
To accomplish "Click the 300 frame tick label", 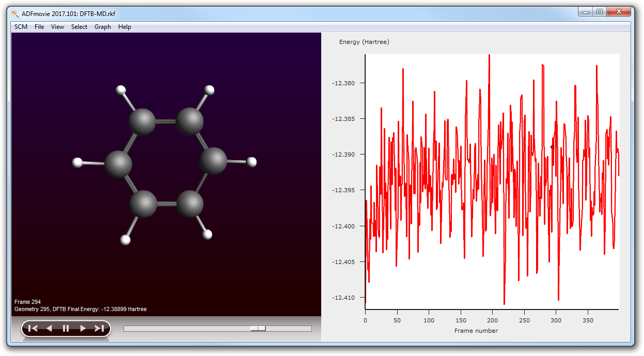I will (556, 320).
